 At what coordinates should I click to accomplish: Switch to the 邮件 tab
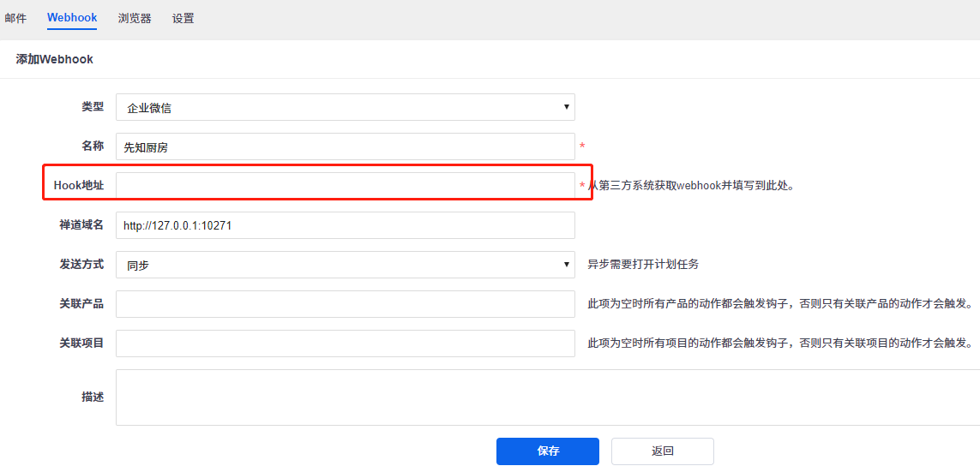point(15,18)
